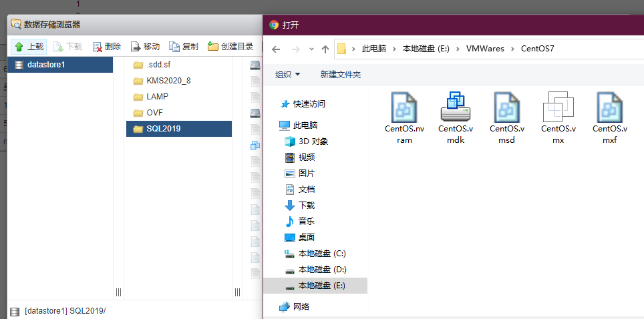Open 本地磁盘 (D:) in the sidebar
Viewport: 644px width, 319px height.
pyautogui.click(x=315, y=270)
